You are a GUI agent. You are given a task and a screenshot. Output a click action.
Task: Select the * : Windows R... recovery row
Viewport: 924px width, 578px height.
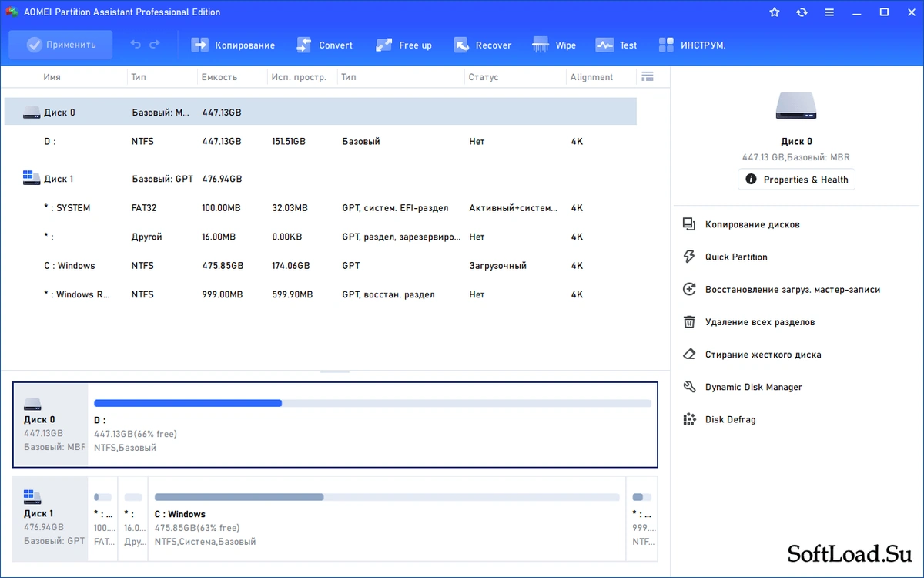(320, 294)
